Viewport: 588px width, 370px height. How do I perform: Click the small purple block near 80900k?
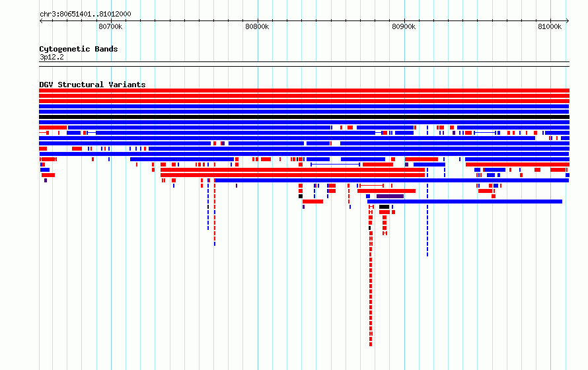click(406, 165)
